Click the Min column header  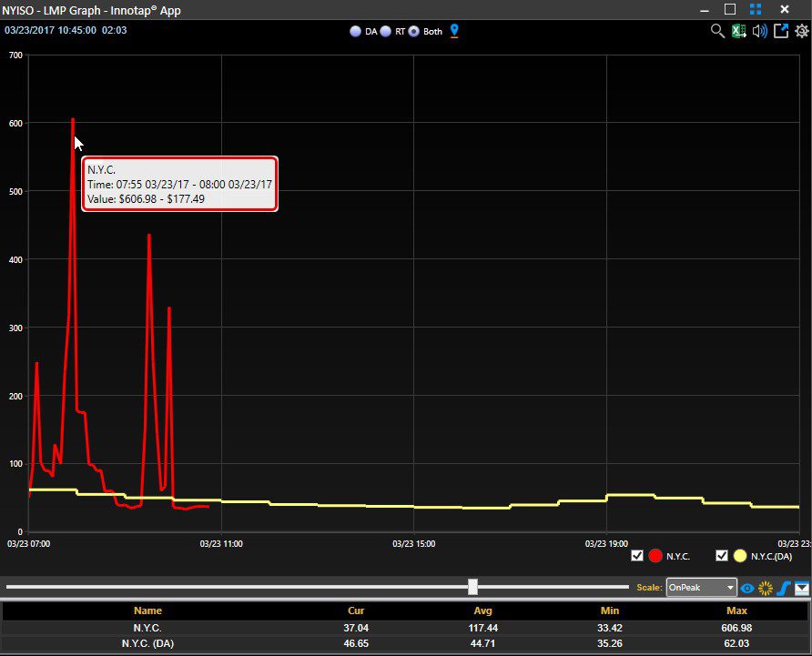610,611
